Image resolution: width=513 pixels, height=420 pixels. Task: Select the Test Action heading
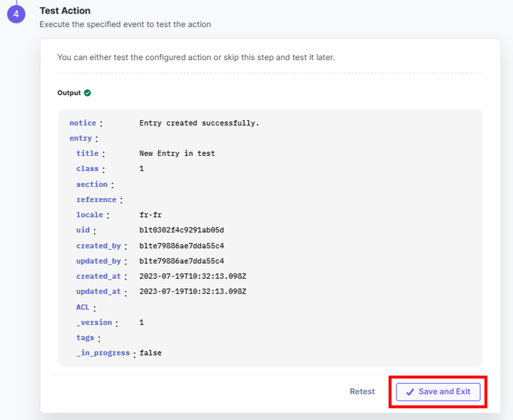point(65,11)
